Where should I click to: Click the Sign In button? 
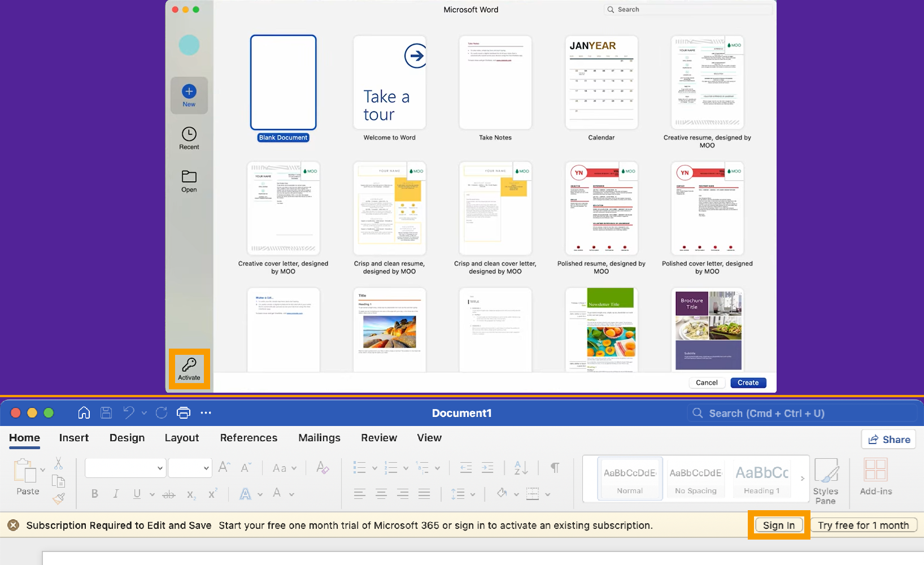click(779, 525)
